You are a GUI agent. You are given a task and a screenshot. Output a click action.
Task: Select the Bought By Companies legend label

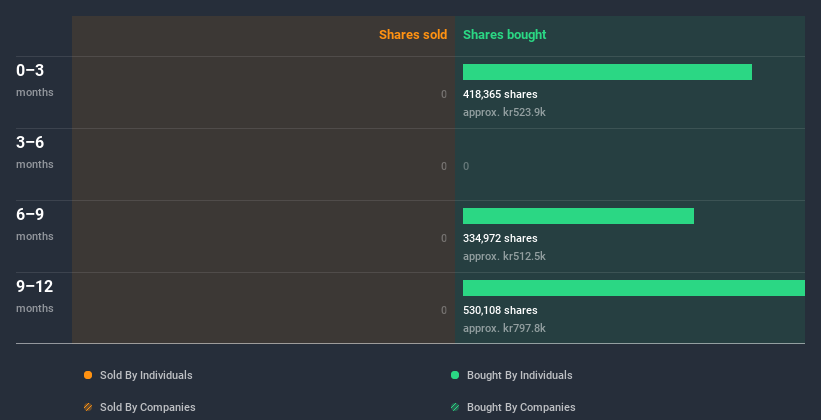point(521,407)
